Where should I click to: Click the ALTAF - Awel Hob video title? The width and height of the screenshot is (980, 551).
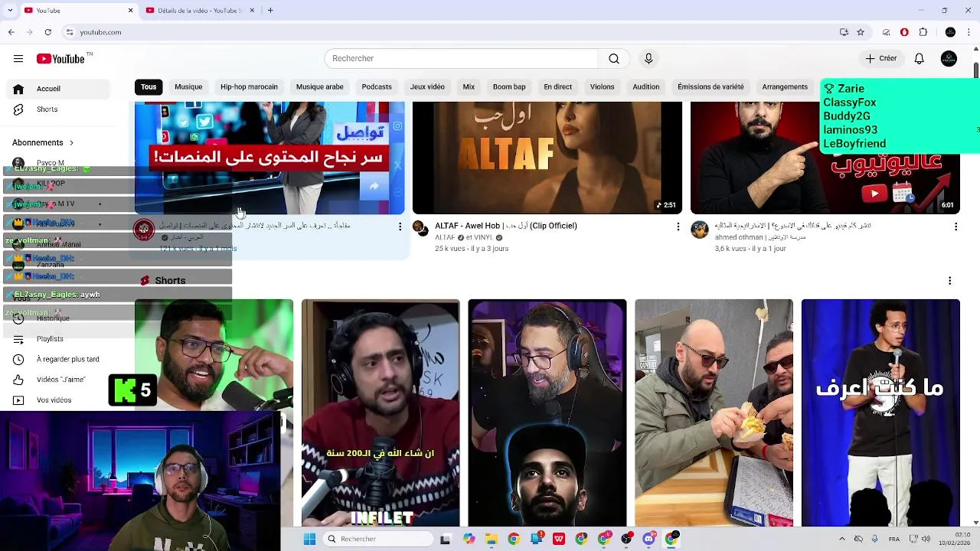click(506, 226)
